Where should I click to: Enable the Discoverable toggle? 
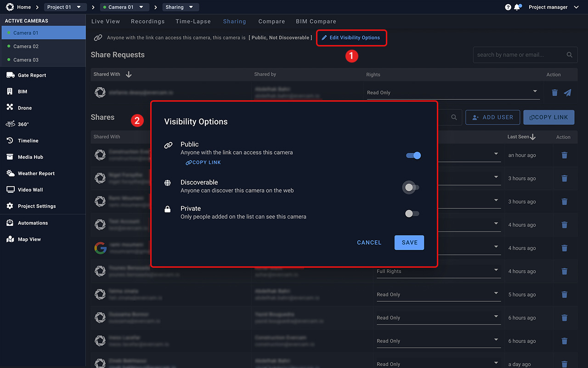pyautogui.click(x=412, y=187)
